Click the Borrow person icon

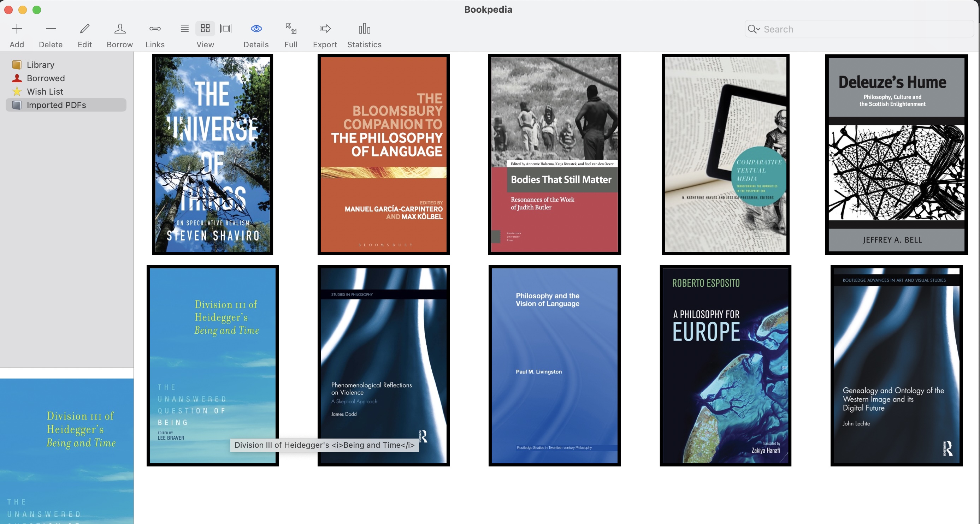click(x=119, y=29)
